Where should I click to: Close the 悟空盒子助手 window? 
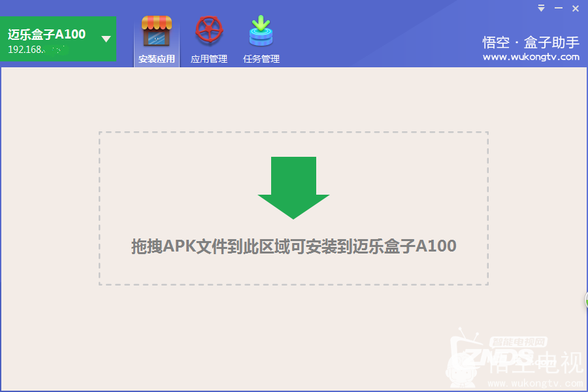point(576,8)
